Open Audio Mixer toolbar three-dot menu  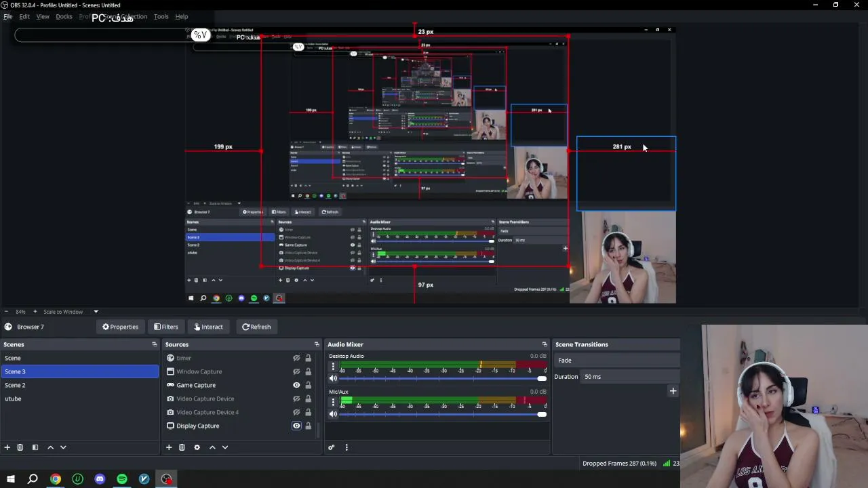347,447
